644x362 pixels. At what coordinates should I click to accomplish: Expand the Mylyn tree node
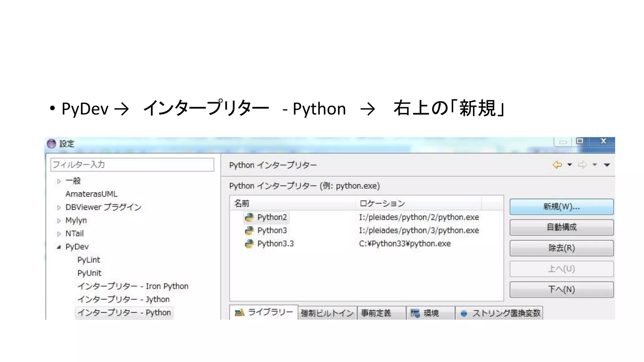tap(59, 221)
